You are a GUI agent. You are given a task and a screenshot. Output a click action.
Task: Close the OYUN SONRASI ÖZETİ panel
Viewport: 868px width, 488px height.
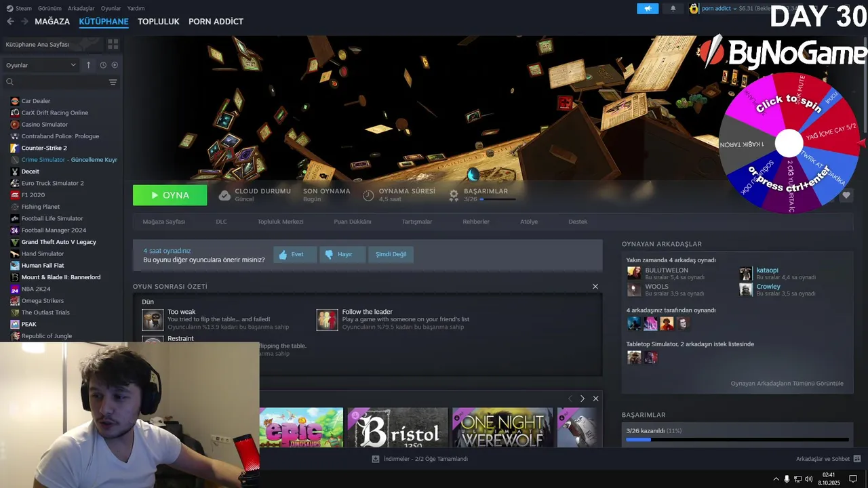click(595, 287)
